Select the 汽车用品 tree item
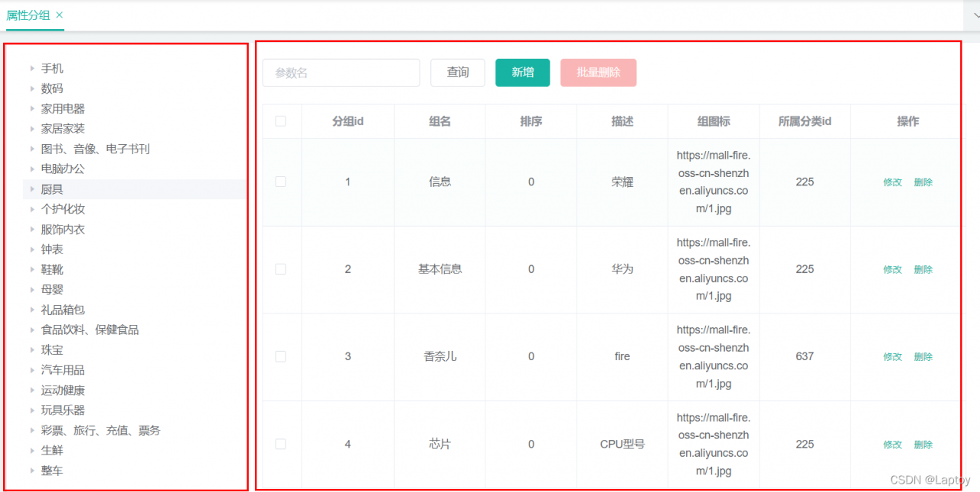This screenshot has width=980, height=492. pos(63,370)
